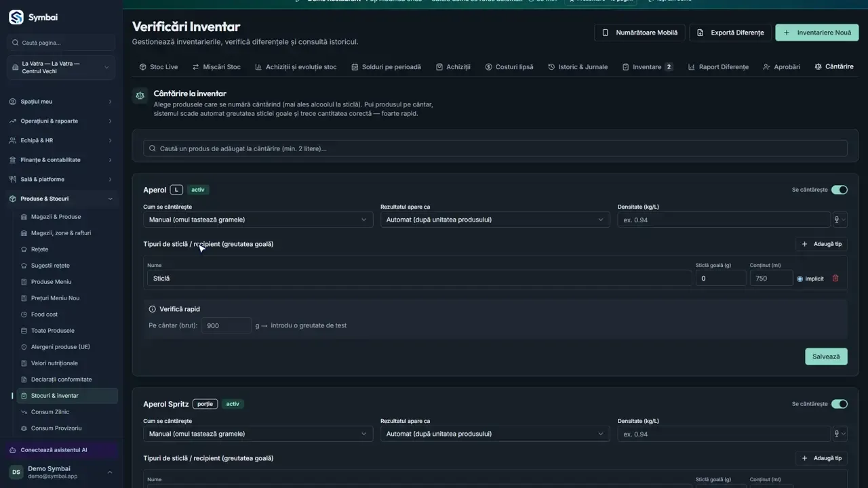
Task: Expand the Demo Symbai account menu
Action: coord(61,472)
